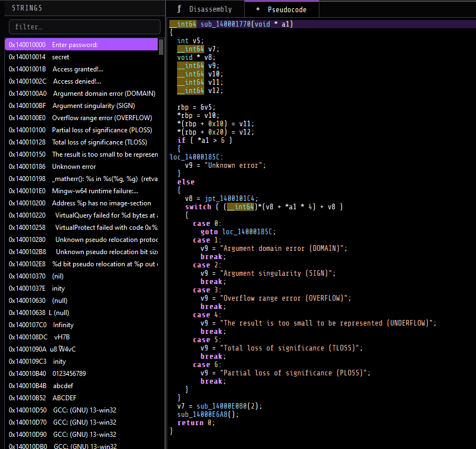Select the 'ABCDEF' uppercase string row
This screenshot has height=449, width=476.
click(x=81, y=398)
